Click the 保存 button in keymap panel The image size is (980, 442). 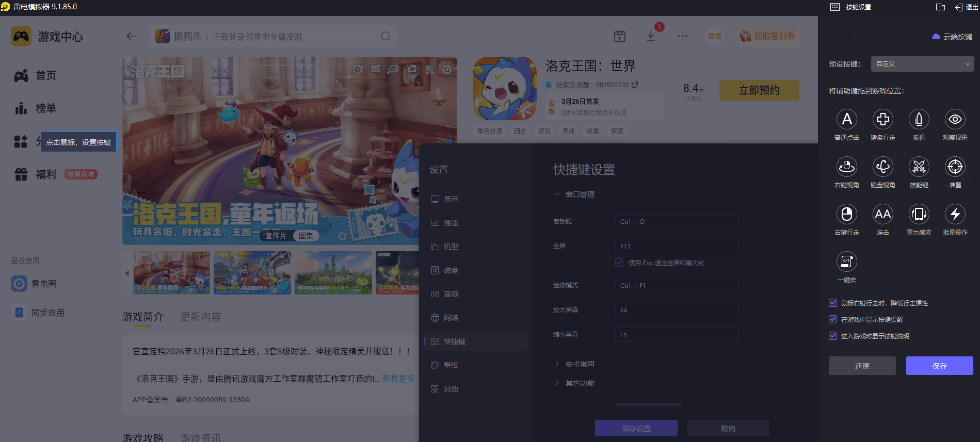point(939,366)
